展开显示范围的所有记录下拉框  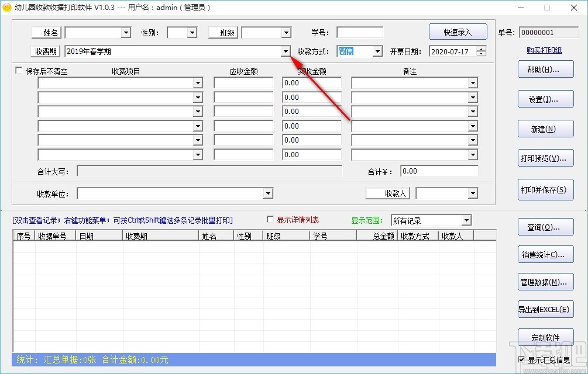pyautogui.click(x=467, y=220)
